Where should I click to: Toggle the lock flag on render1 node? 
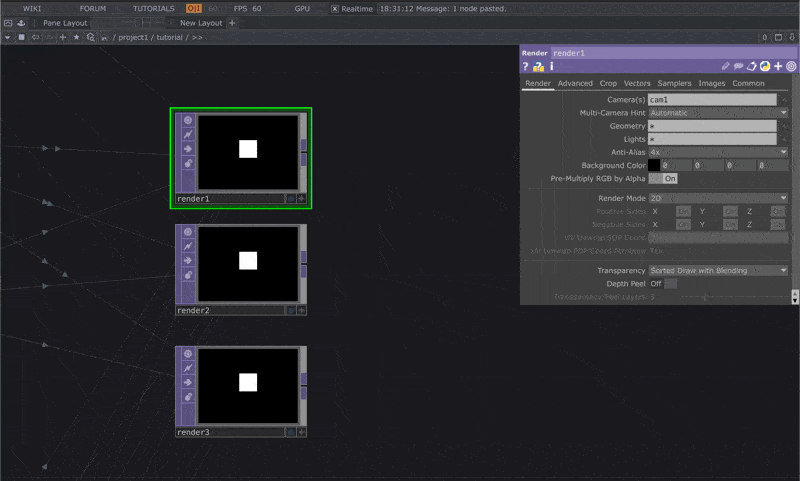(x=188, y=163)
